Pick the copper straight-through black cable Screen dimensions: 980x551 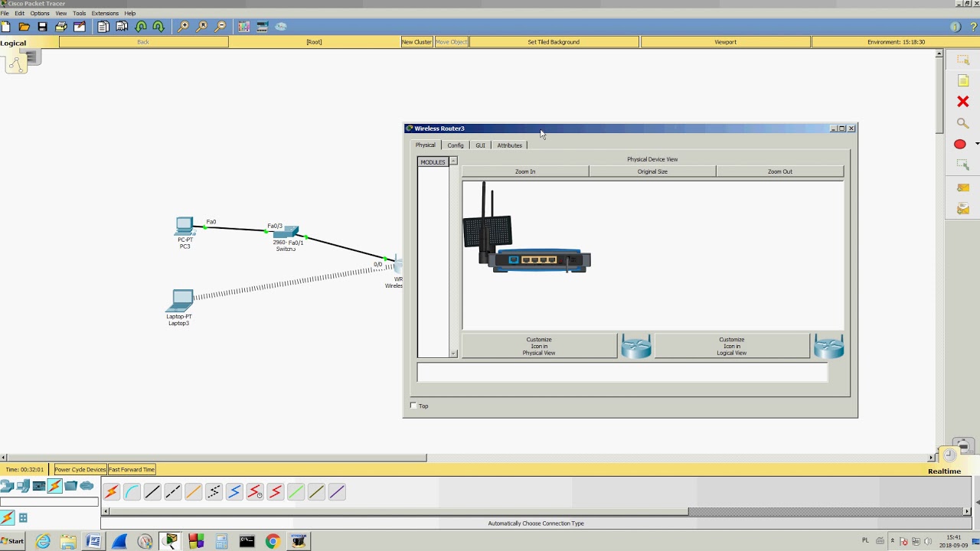(152, 492)
